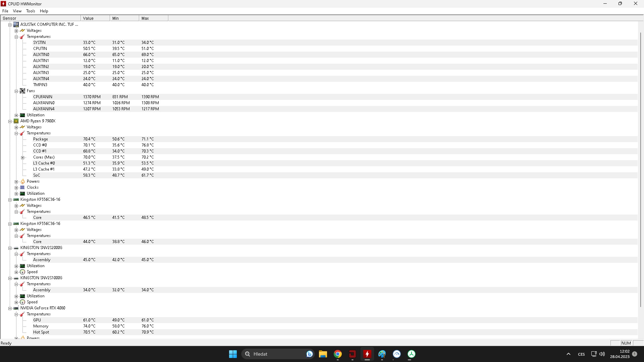644x362 pixels.
Task: Collapse the motherboard Fans section
Action: (x=16, y=91)
